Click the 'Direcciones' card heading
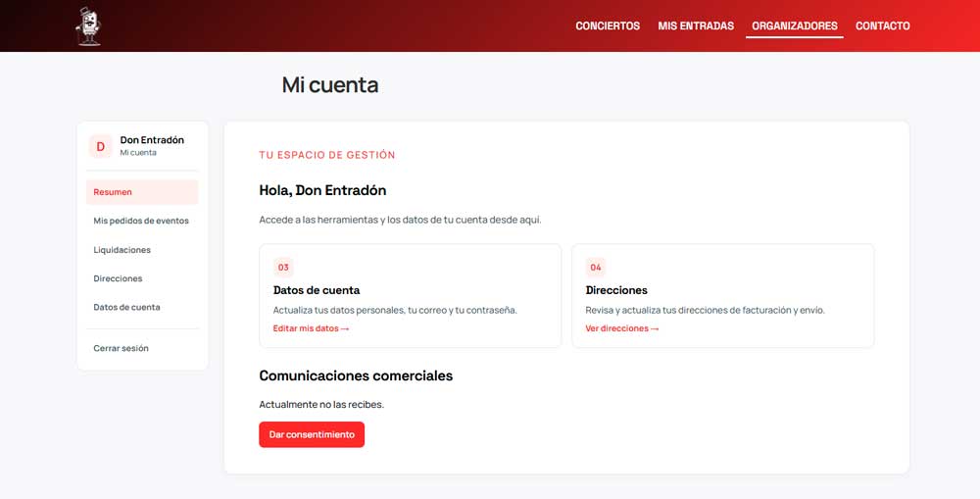The image size is (980, 499). point(616,290)
